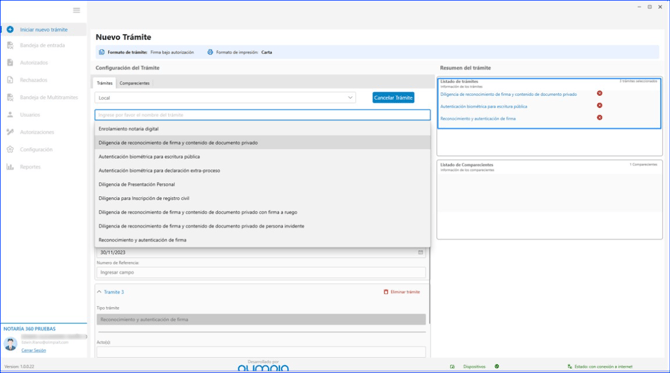
Task: Select Reconocimiento y autenticación de firma dropdown option
Action: tap(262, 240)
